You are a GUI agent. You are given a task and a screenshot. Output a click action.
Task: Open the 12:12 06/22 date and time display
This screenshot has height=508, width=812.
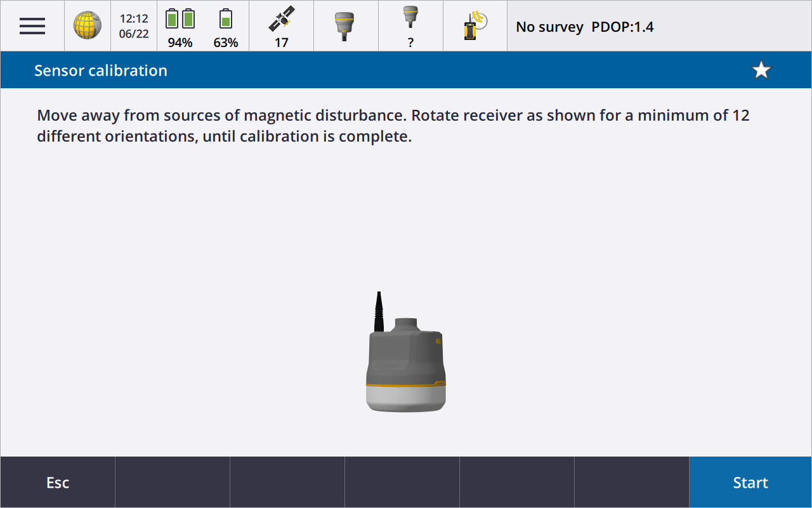[134, 26]
